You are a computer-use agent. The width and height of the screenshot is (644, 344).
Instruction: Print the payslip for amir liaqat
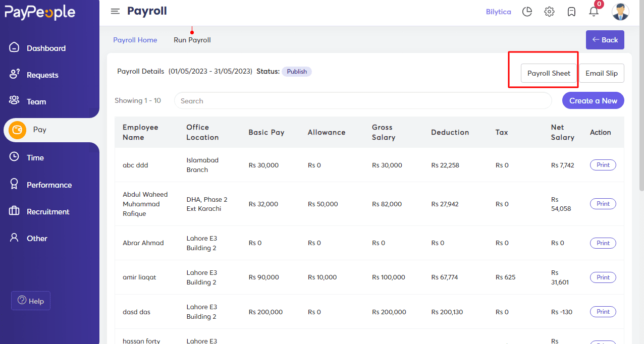[603, 277]
